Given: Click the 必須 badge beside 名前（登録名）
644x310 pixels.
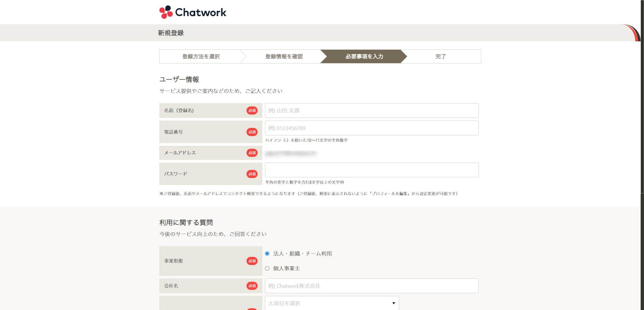Looking at the screenshot, I should [x=252, y=110].
